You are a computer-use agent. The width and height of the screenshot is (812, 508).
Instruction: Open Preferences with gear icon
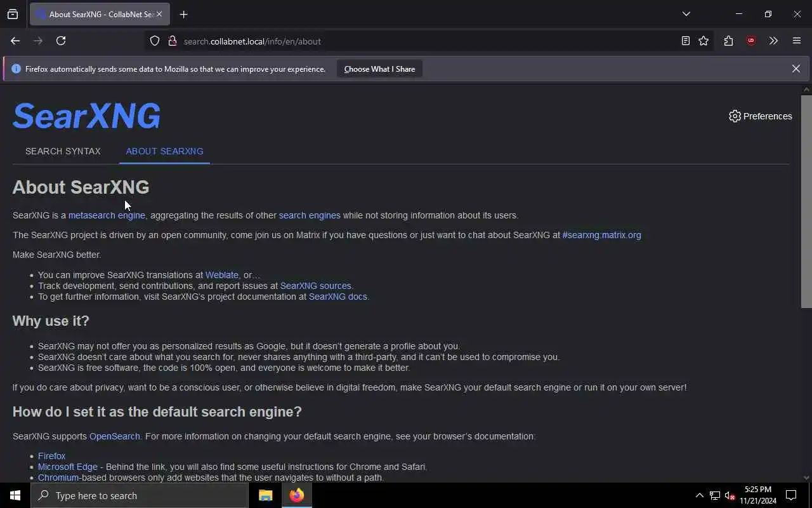pyautogui.click(x=760, y=116)
